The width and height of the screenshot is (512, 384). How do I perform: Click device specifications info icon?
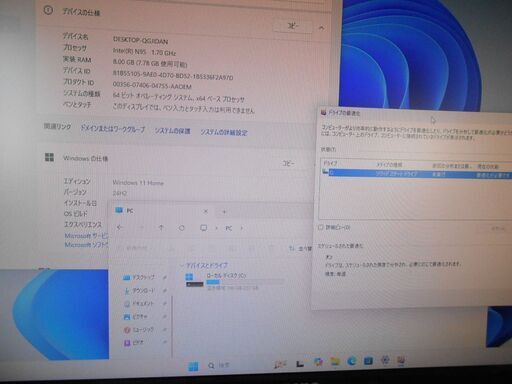[x=48, y=10]
